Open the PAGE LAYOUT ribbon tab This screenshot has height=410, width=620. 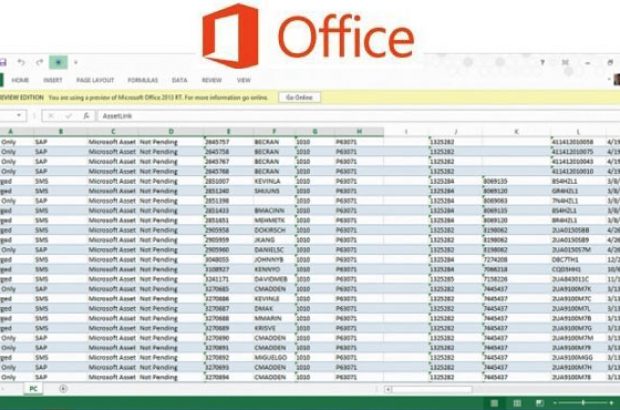point(95,80)
